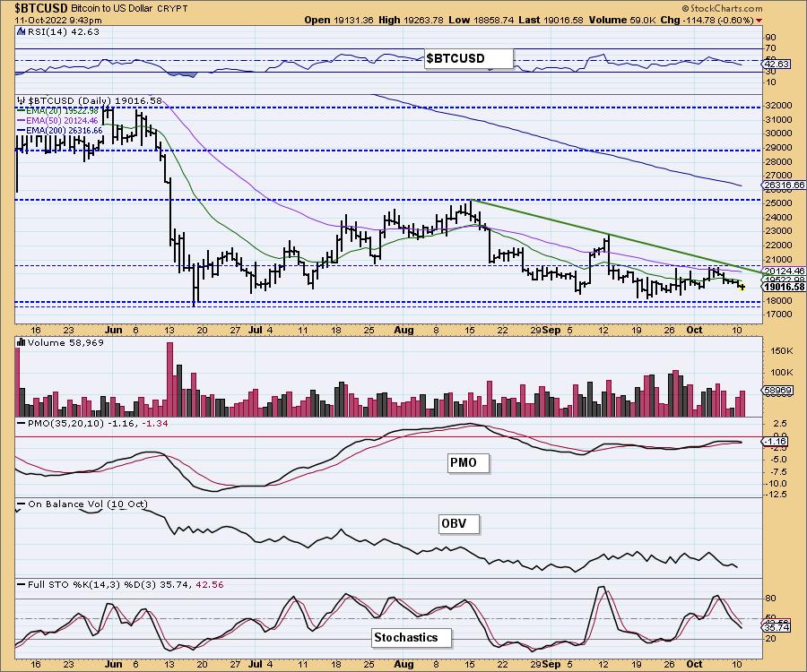
Task: Click the Stochastics annotation box
Action: pyautogui.click(x=412, y=638)
